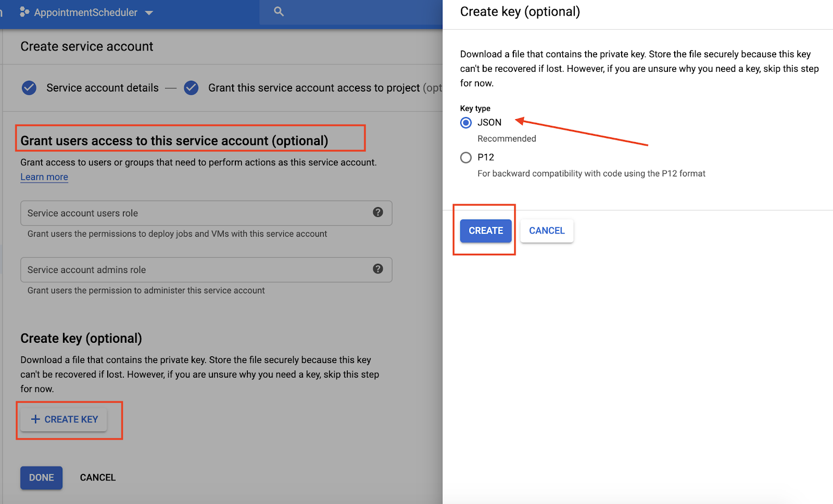Focus the Service account admins role field
This screenshot has width=833, height=504.
(x=193, y=270)
